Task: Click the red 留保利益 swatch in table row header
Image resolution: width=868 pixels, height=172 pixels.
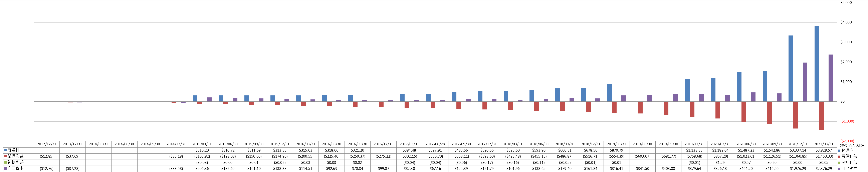Action: (x=5, y=157)
